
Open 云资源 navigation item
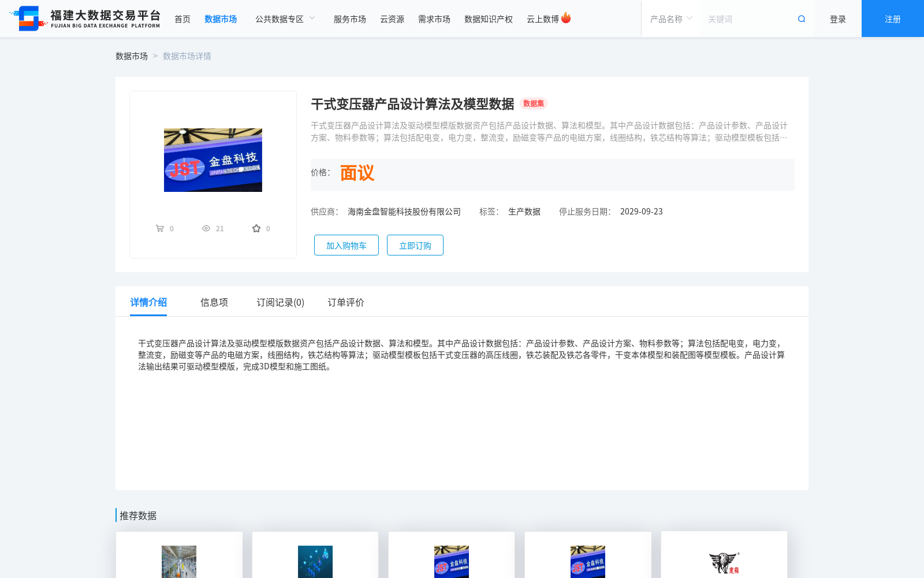[392, 19]
